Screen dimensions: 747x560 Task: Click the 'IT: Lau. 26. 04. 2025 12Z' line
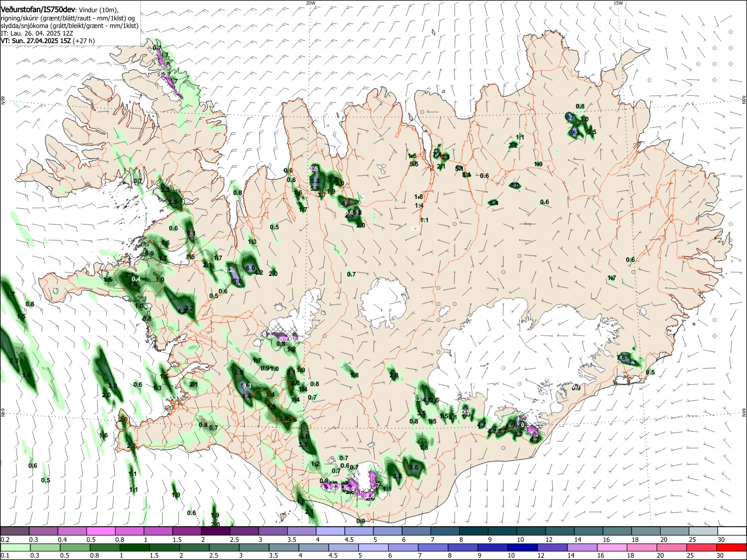(36, 33)
